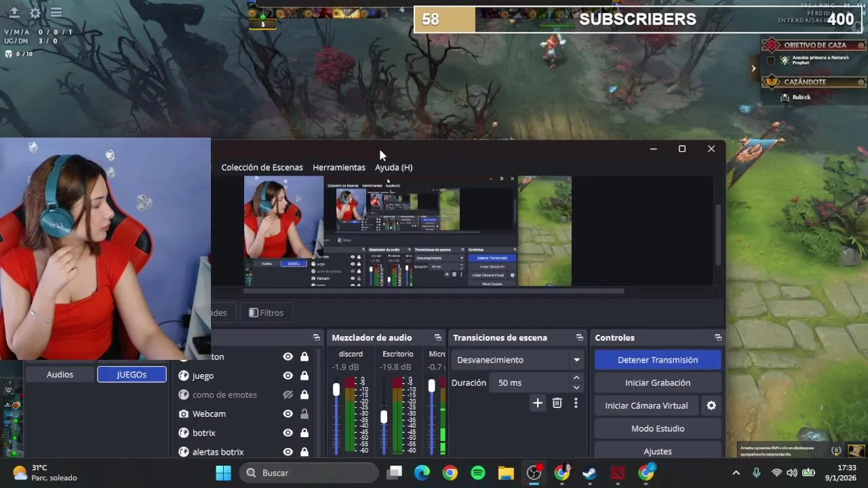Undock the Controles panel
Viewport: 868px width, 488px height.
(x=718, y=338)
